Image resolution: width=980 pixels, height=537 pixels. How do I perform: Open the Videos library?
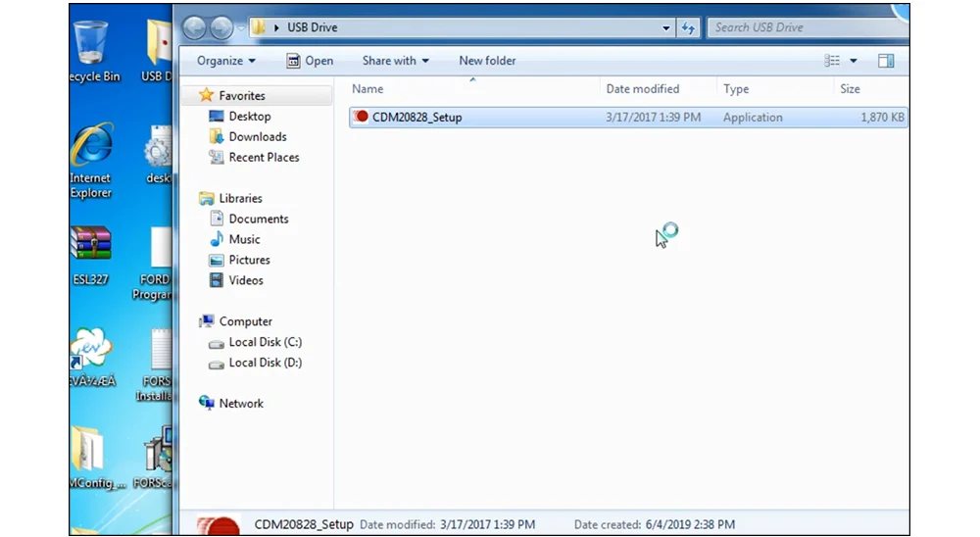tap(246, 280)
